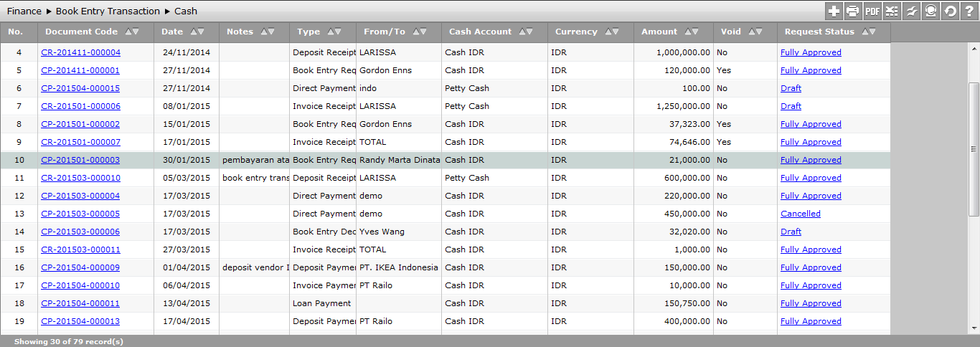
Task: Go to Finance in breadcrumb
Action: (24, 11)
